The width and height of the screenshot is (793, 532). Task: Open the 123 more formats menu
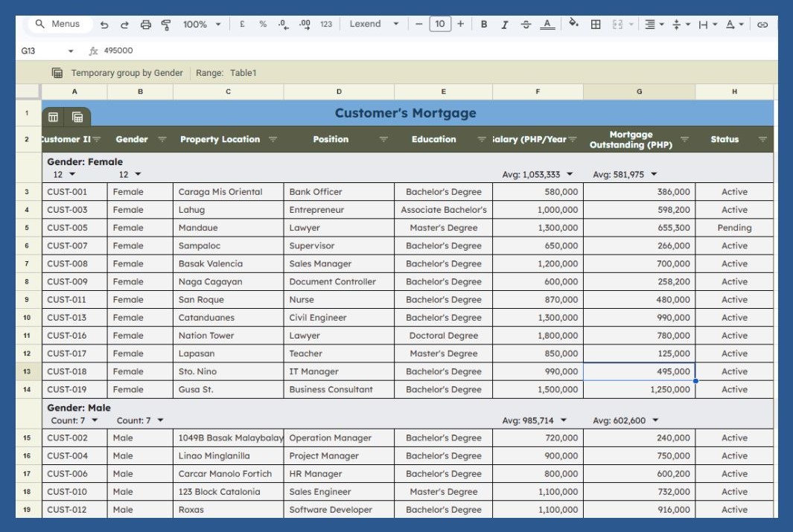(x=326, y=25)
